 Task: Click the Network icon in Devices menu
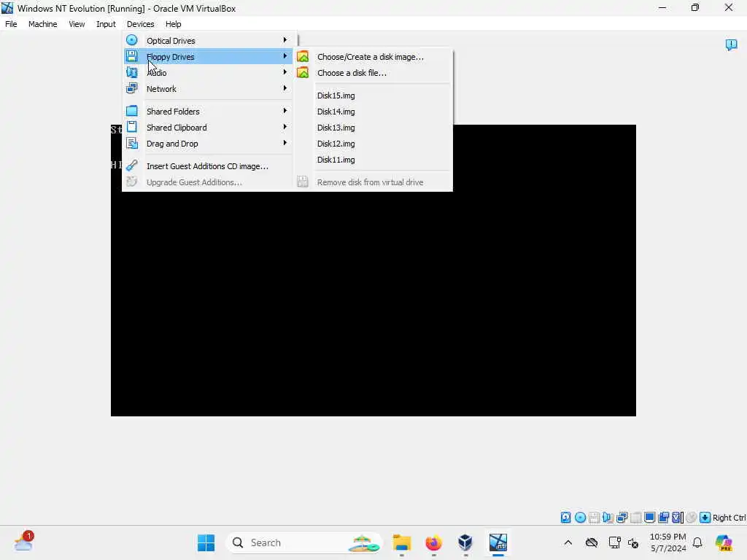(132, 88)
